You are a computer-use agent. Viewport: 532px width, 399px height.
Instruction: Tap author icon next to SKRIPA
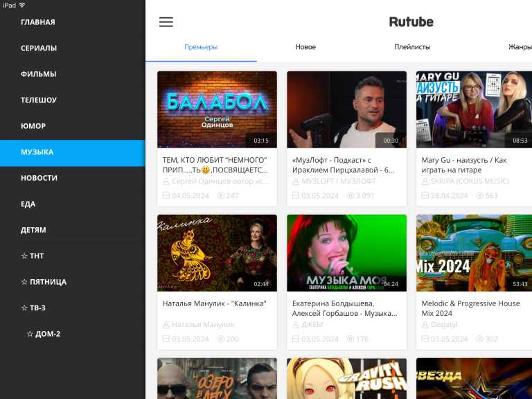425,181
